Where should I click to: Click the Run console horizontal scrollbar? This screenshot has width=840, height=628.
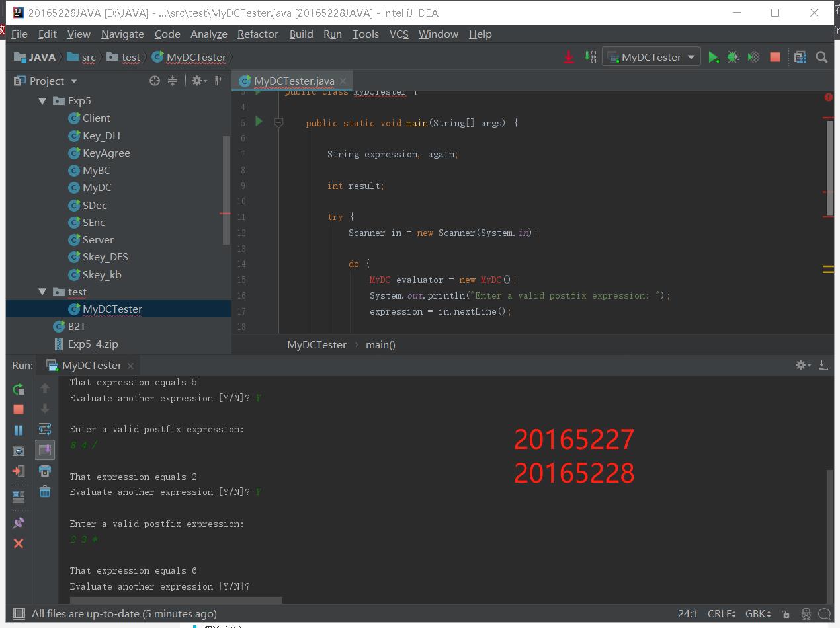[x=176, y=600]
